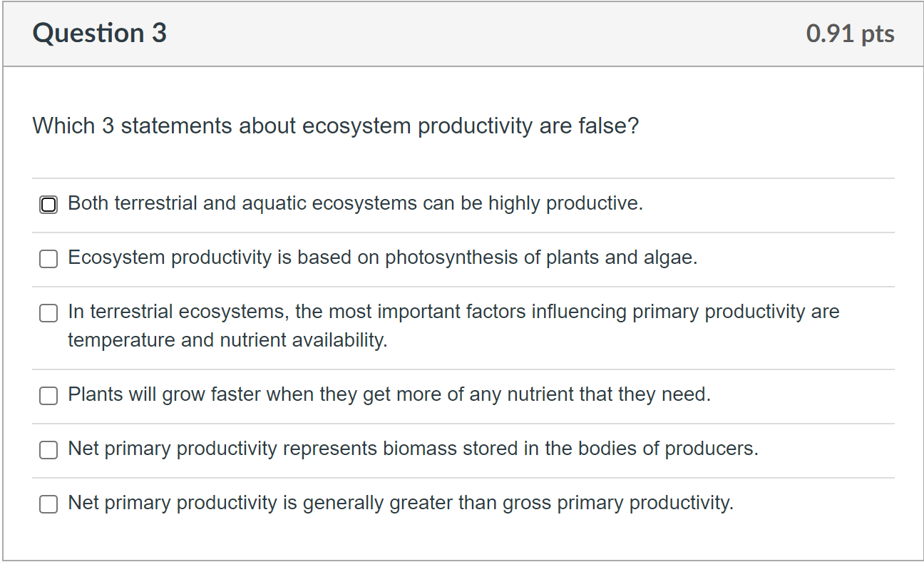The width and height of the screenshot is (924, 562).
Task: Click the 'Both terrestrial and aquatic ecosystems' answer text
Action: [x=355, y=204]
